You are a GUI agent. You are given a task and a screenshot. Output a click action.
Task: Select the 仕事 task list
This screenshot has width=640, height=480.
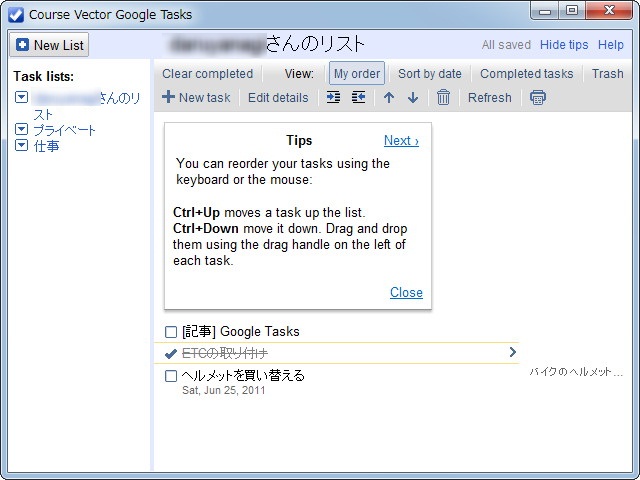click(46, 146)
